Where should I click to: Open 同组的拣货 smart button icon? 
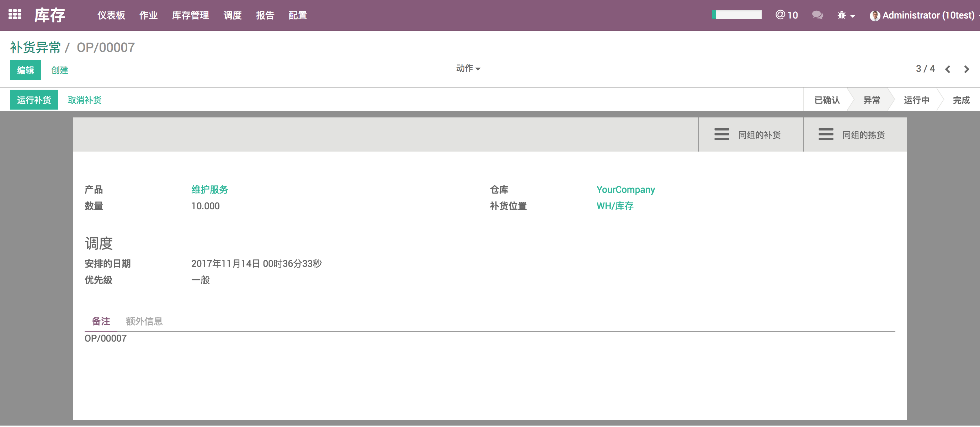826,135
